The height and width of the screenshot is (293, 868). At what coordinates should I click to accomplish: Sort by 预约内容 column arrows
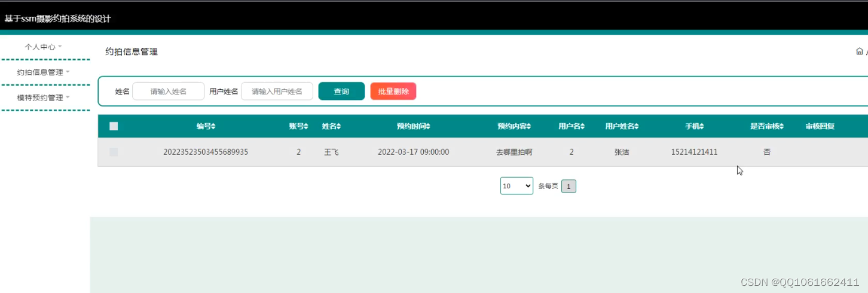(528, 127)
